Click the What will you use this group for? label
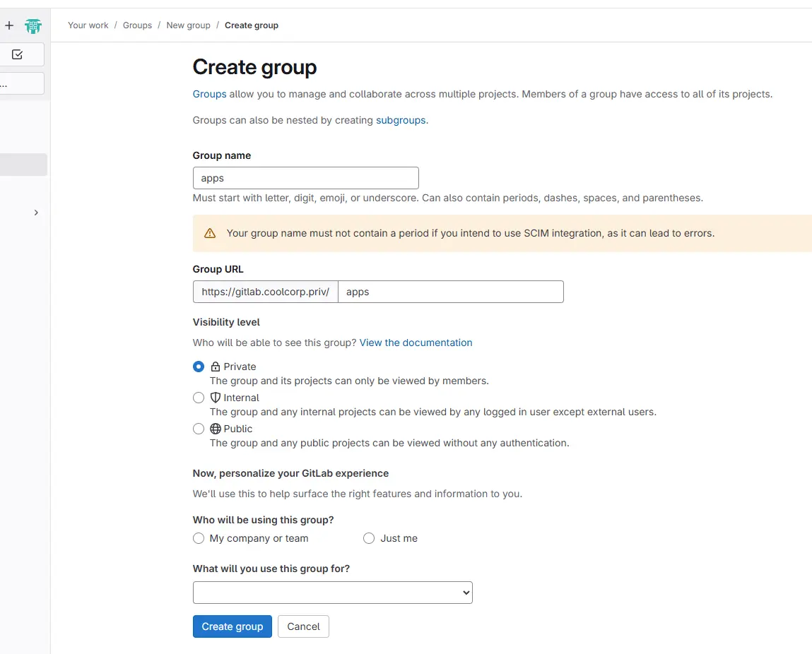 click(271, 569)
